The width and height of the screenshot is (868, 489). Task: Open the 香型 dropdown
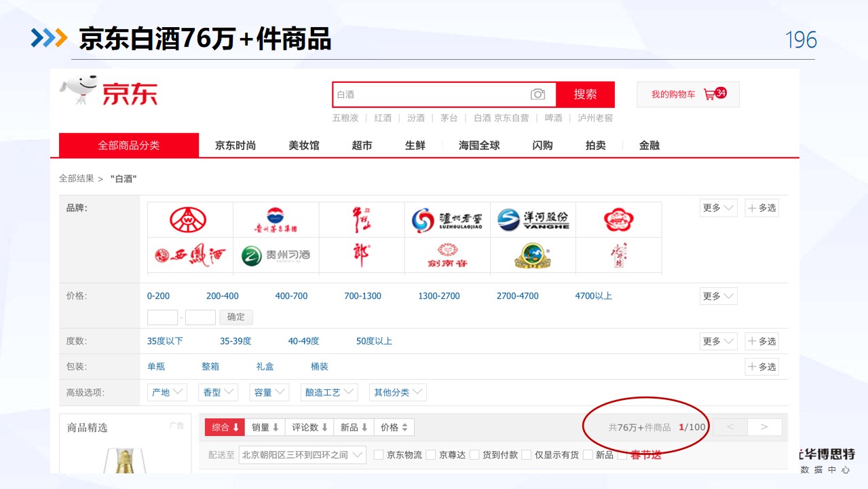tap(219, 393)
